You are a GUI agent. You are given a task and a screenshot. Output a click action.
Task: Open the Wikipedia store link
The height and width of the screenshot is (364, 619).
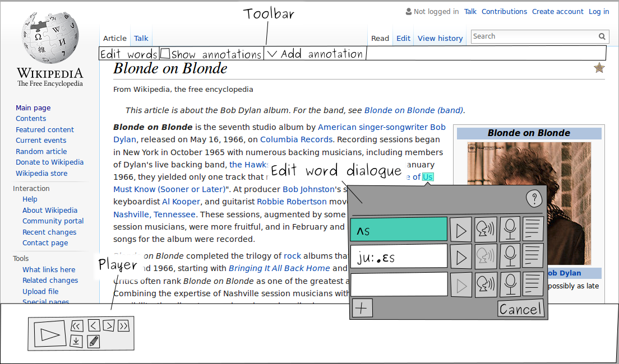(41, 173)
